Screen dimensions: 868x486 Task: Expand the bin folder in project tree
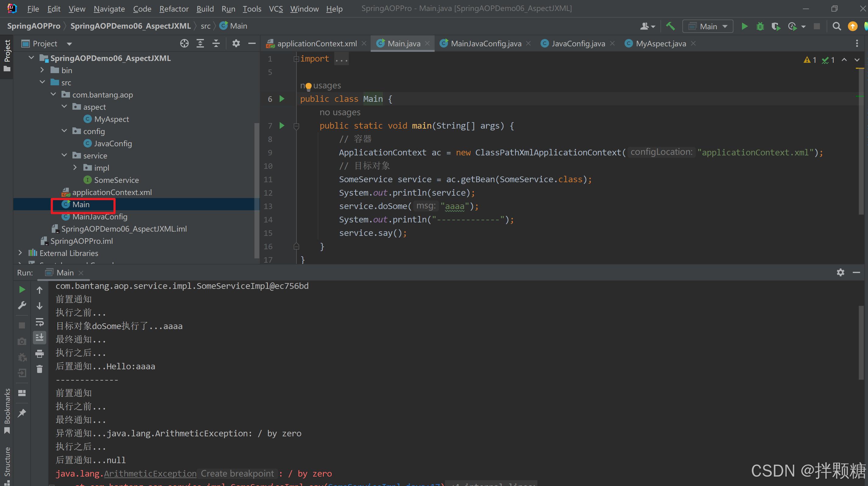click(42, 70)
